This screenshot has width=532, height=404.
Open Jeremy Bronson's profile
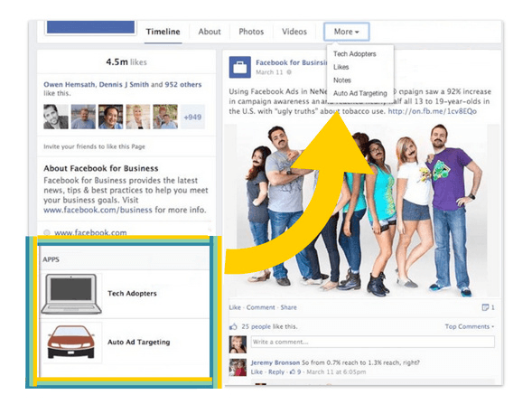click(x=275, y=362)
